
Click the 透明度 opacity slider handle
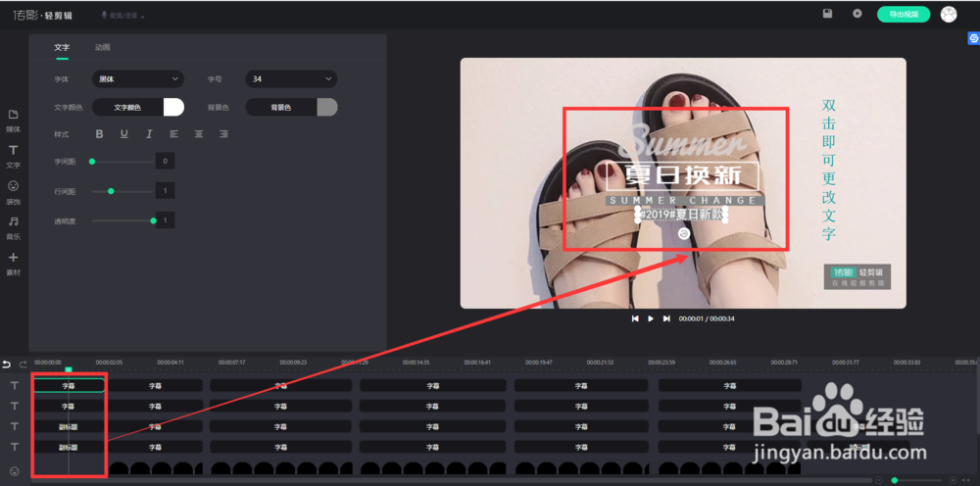coord(153,220)
